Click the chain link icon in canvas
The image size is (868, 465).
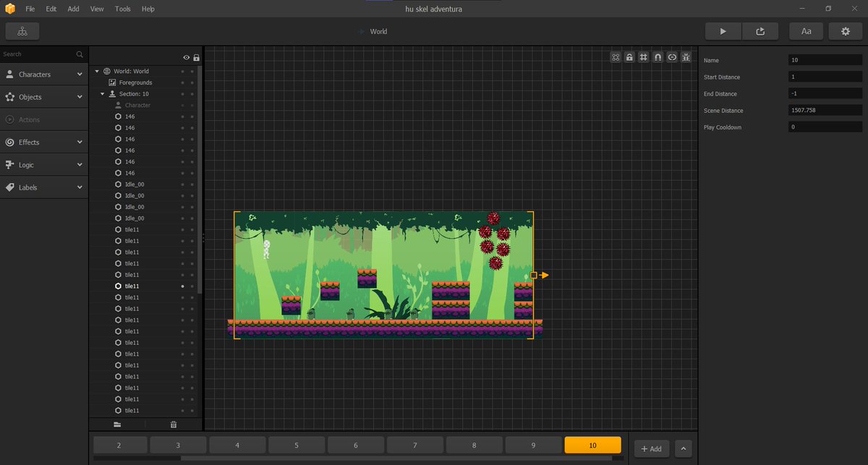point(672,57)
